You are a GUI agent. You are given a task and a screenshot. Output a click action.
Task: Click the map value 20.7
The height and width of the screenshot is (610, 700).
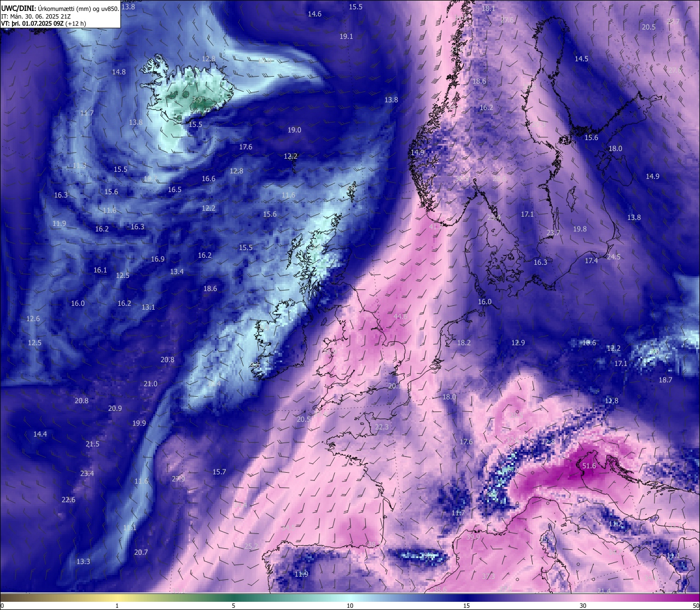tap(141, 553)
